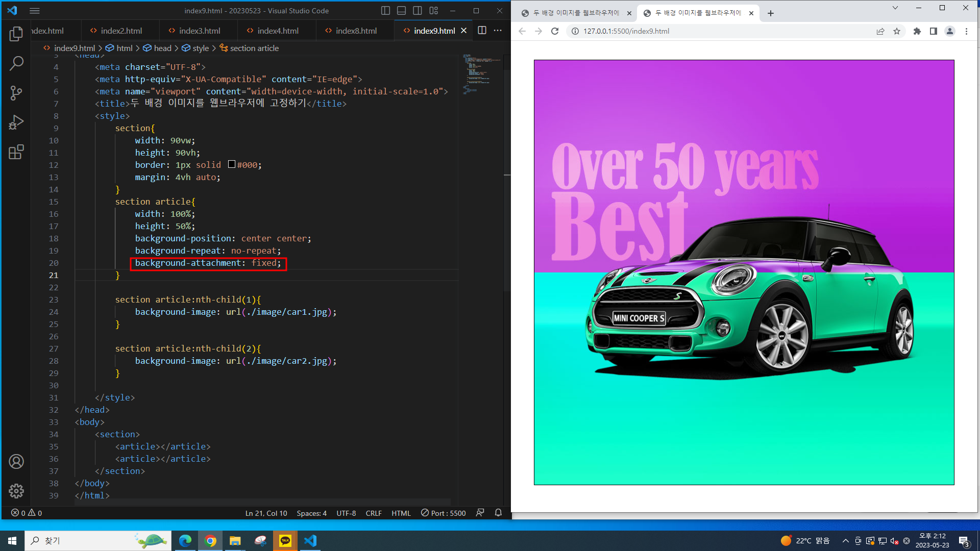
Task: Open File Explorer from taskbar
Action: pos(235,540)
